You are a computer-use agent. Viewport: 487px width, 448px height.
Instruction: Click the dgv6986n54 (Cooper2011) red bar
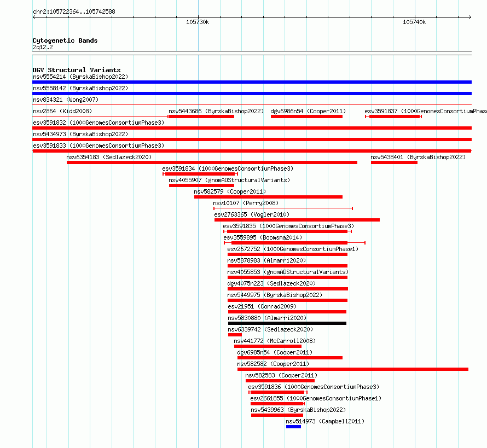(x=306, y=117)
